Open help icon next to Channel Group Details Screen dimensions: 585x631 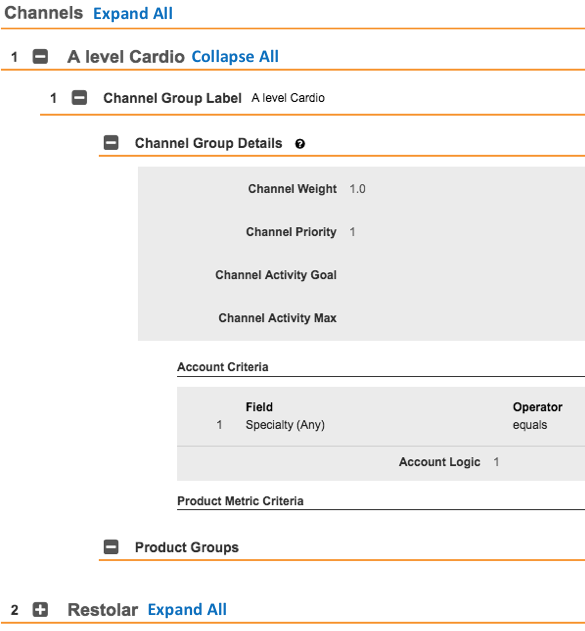(x=300, y=144)
